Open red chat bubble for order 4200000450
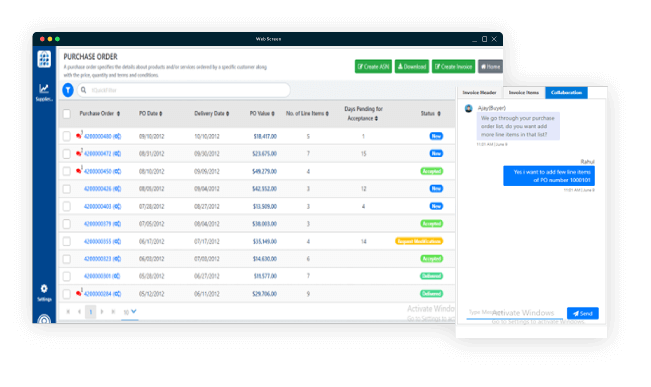 coord(78,171)
